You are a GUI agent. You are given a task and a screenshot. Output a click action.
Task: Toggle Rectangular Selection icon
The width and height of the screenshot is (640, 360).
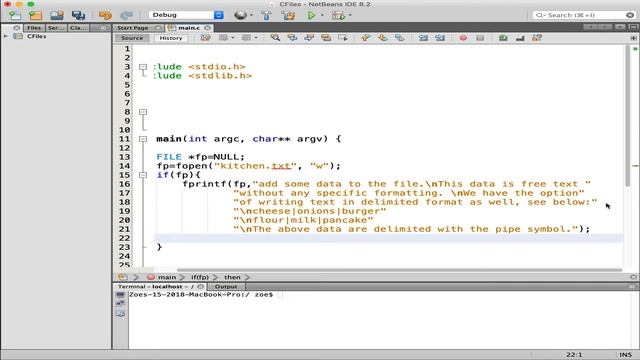pyautogui.click(x=342, y=38)
